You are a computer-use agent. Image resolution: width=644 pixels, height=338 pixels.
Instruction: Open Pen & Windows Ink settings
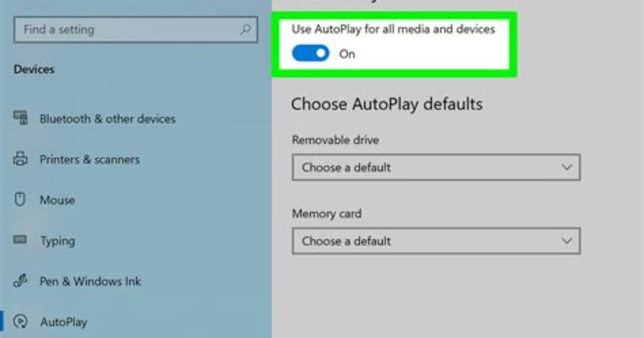pyautogui.click(x=90, y=281)
